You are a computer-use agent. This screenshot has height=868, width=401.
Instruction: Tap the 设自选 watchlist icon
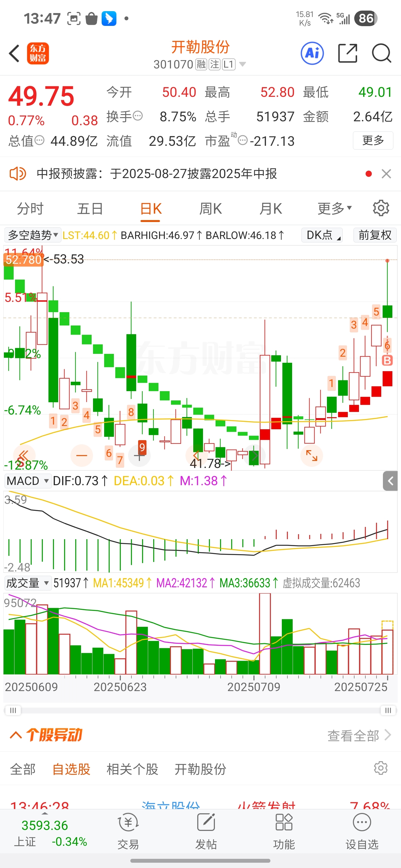point(362,831)
